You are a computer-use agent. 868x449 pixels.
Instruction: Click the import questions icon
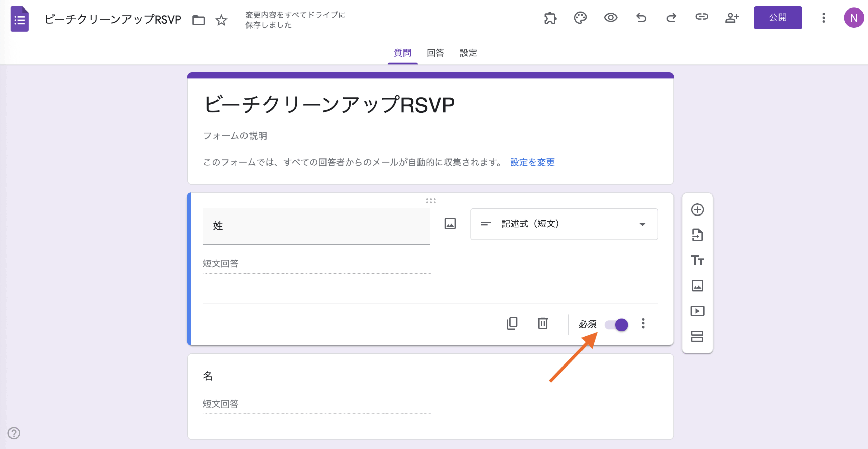[697, 235]
